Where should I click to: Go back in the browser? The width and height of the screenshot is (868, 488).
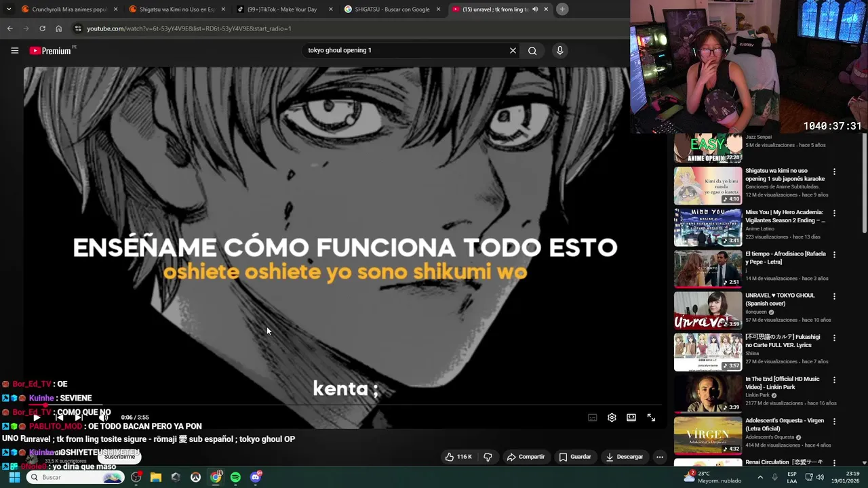tap(9, 28)
